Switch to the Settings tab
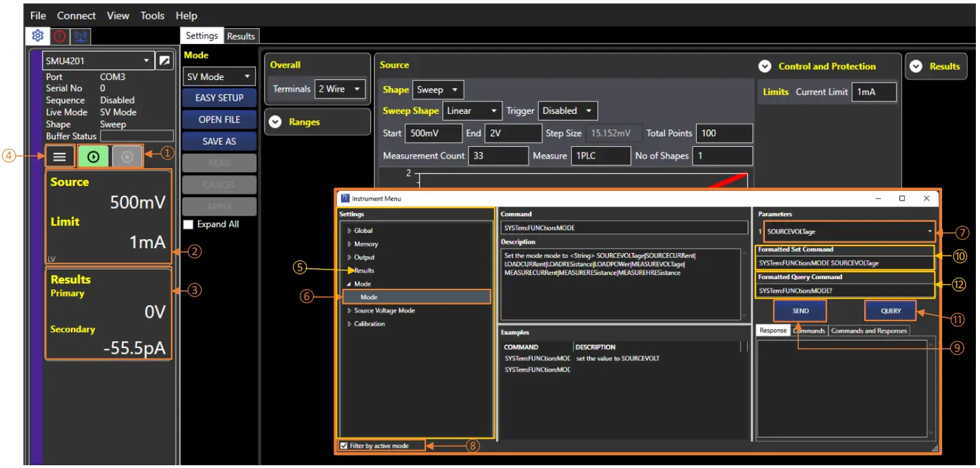 [x=202, y=36]
